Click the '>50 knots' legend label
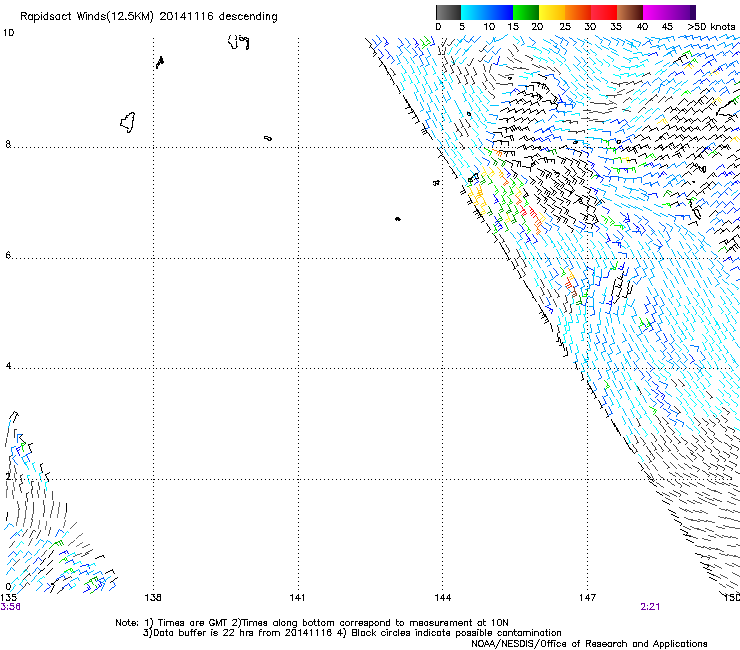 coord(711,27)
